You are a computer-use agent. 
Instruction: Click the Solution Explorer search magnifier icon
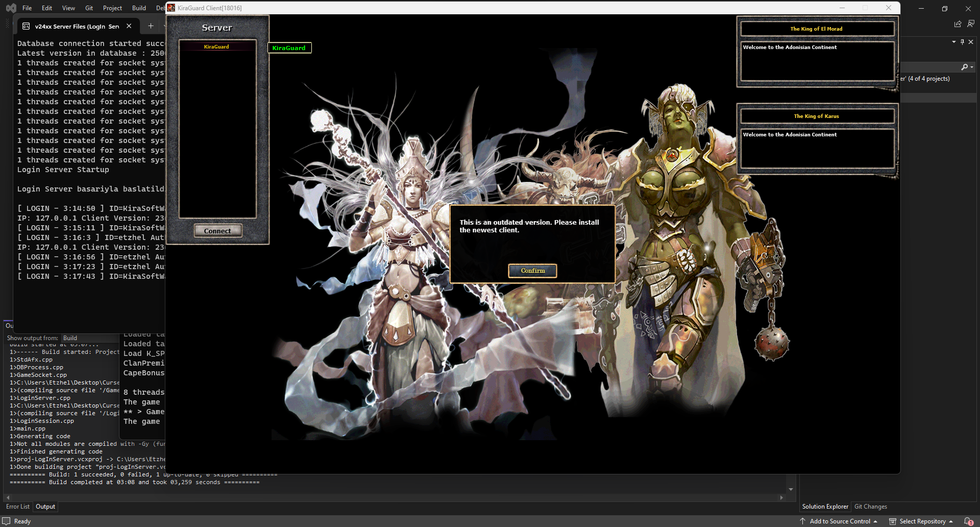pos(964,67)
